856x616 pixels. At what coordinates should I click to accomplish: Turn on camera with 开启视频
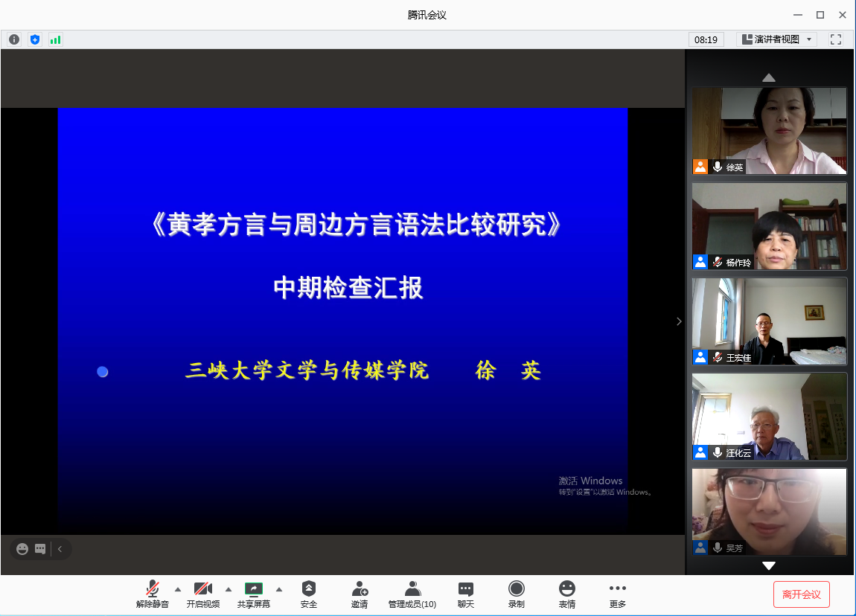203,594
